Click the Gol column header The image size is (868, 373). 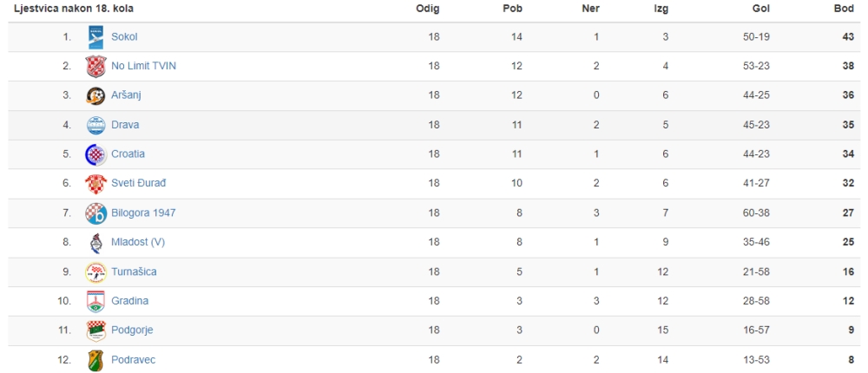click(x=761, y=9)
